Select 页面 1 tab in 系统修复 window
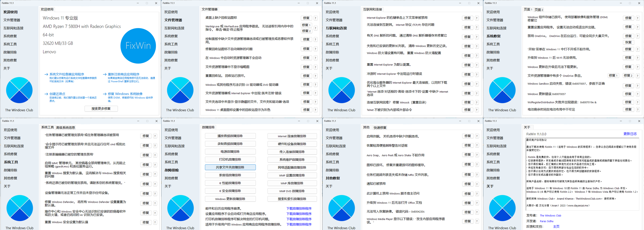The image size is (644, 230). pos(528,9)
